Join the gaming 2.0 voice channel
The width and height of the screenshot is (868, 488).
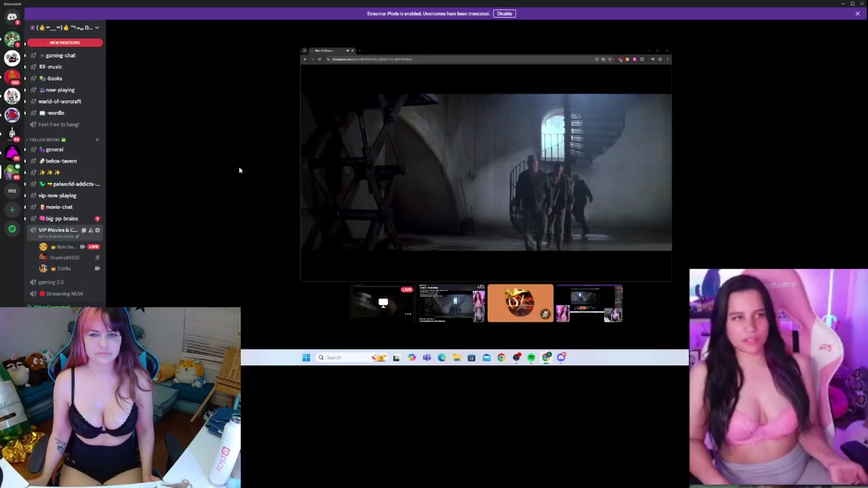(x=65, y=282)
